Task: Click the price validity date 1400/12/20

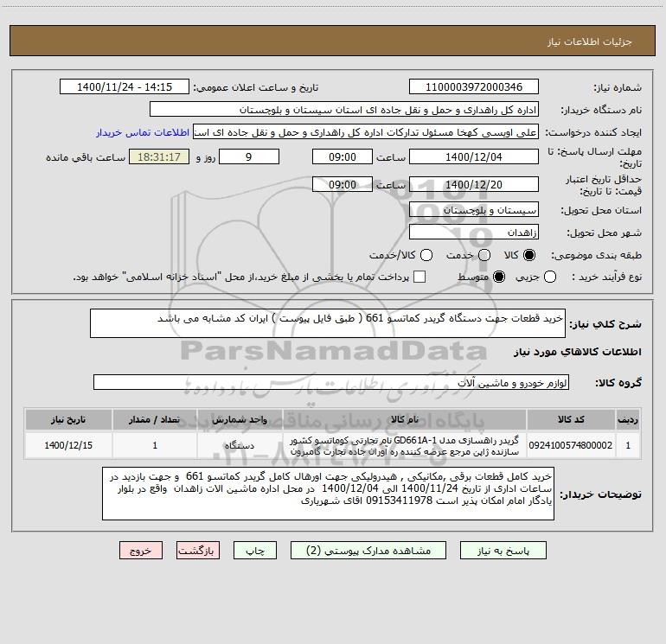Action: tap(474, 184)
